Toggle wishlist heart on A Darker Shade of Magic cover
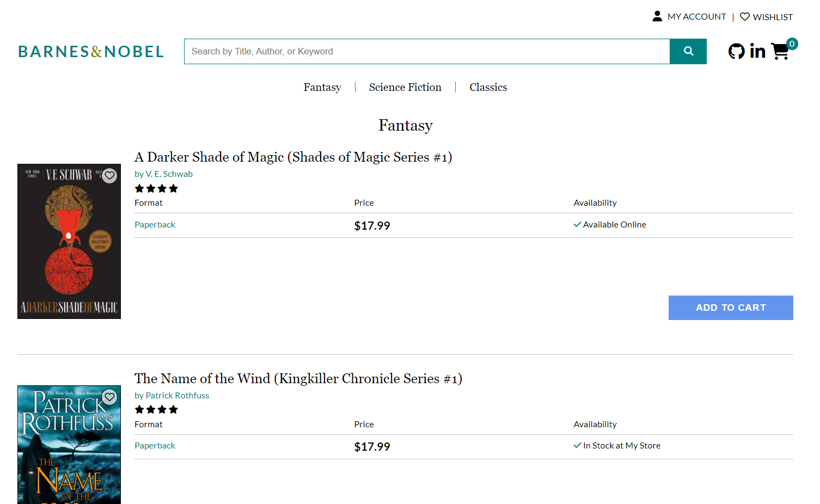The image size is (820, 504). 109,175
